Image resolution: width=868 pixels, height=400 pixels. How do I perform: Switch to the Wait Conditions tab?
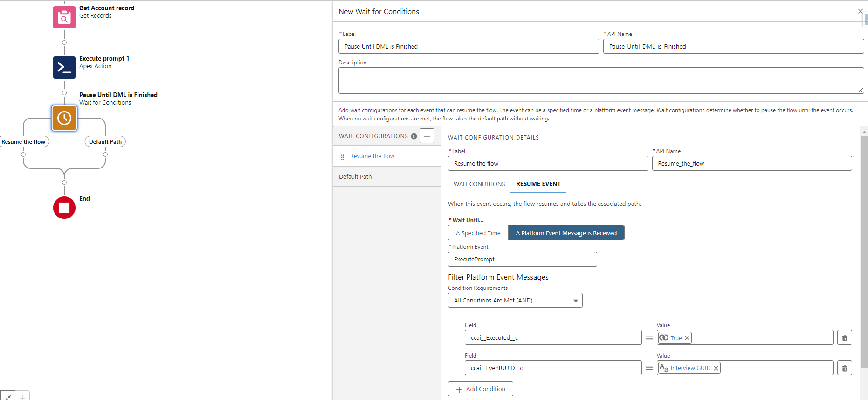479,184
